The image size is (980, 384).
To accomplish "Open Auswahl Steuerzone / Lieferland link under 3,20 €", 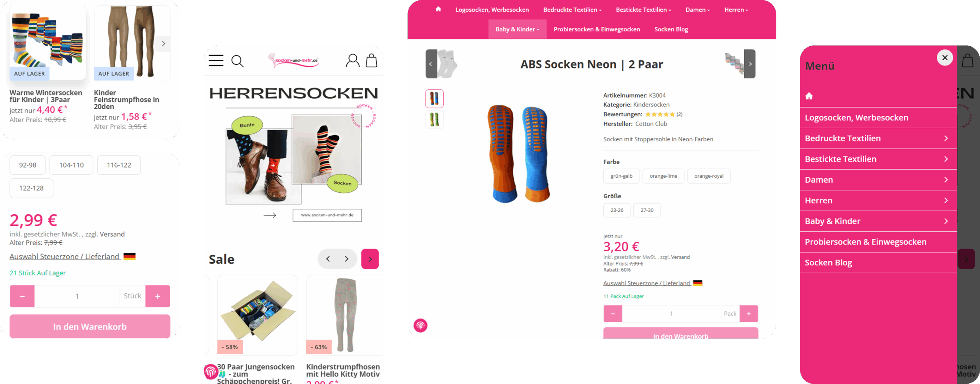I will coord(647,283).
